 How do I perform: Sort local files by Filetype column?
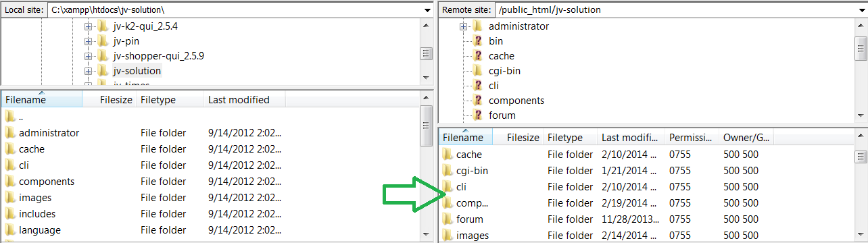pyautogui.click(x=170, y=100)
